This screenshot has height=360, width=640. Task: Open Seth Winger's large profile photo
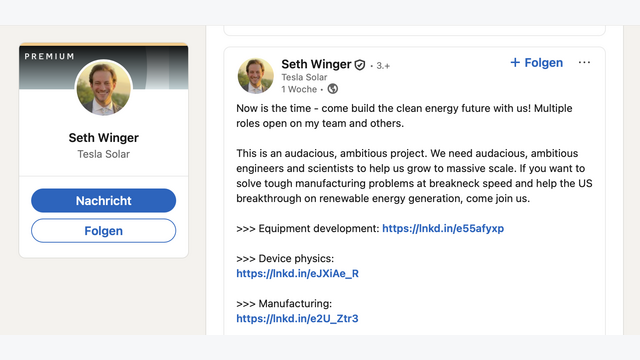tap(104, 87)
